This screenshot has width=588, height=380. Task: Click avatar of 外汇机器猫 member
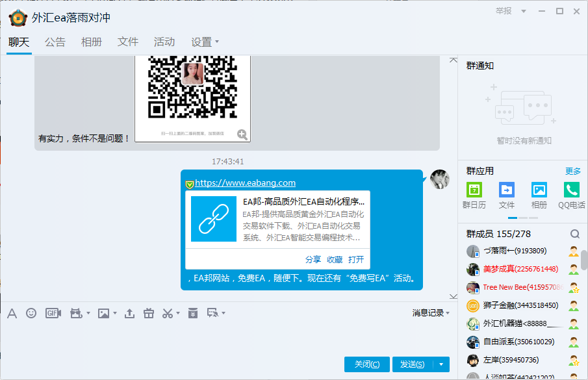[x=473, y=323]
